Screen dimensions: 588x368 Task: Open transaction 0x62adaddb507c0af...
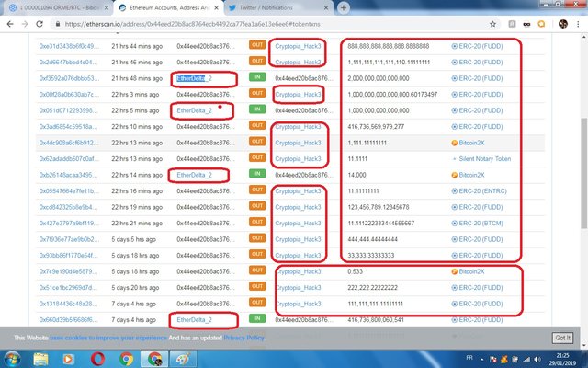[x=70, y=159]
